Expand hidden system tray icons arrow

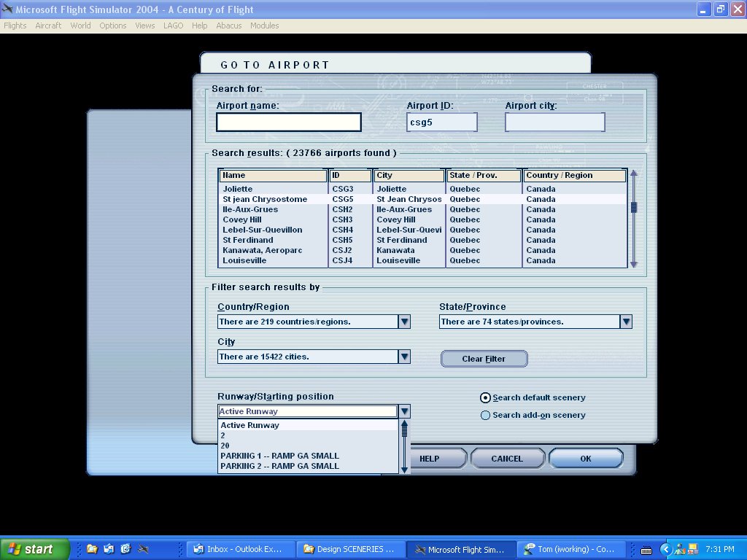666,550
